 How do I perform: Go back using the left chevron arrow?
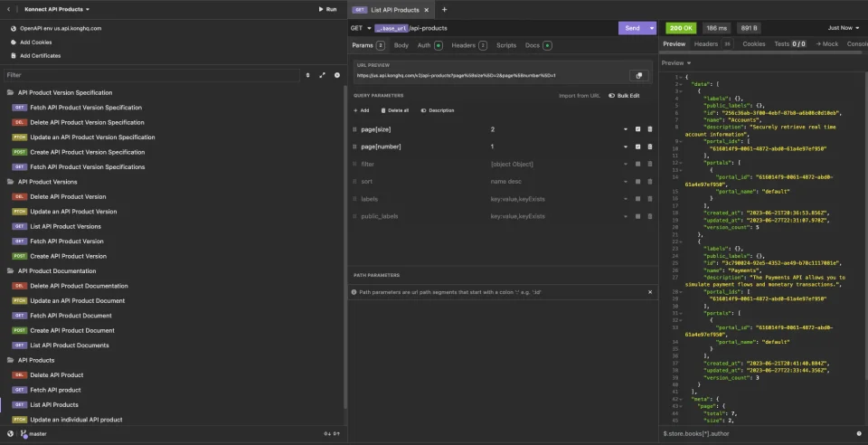pyautogui.click(x=8, y=9)
